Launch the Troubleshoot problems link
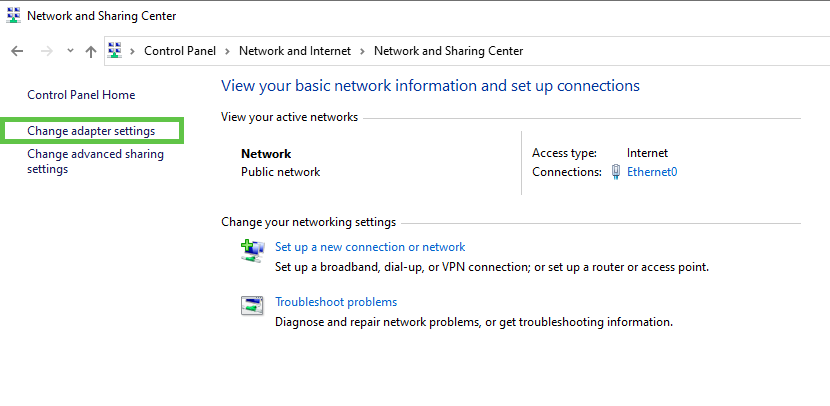 point(336,302)
